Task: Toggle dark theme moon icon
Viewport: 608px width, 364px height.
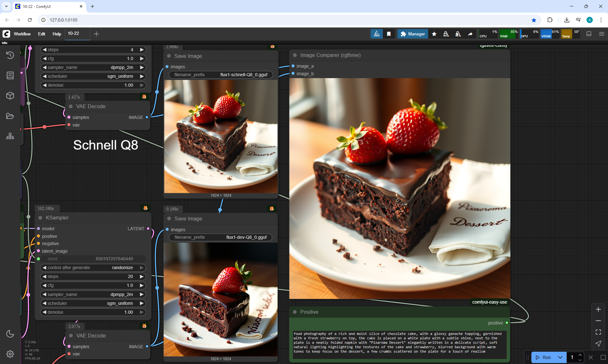Action: click(10, 334)
